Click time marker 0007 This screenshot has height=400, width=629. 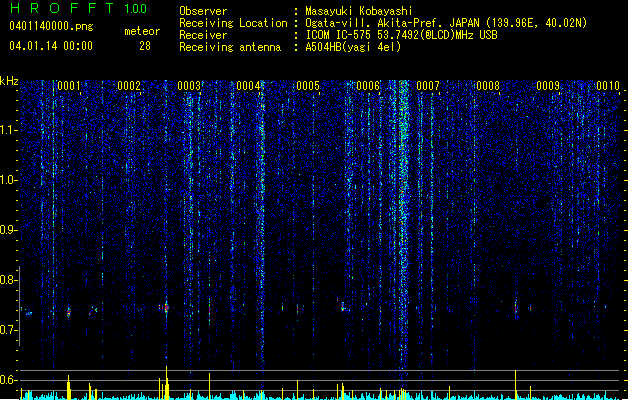428,86
